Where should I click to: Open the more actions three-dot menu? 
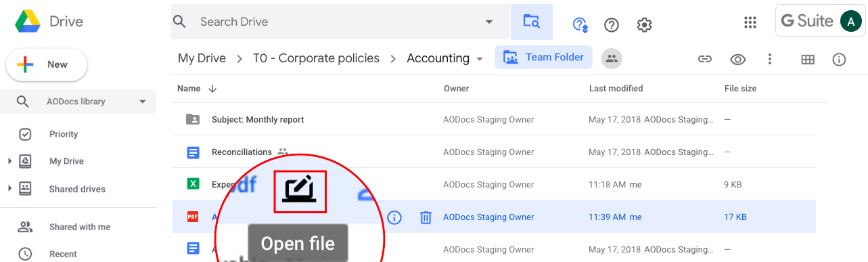(770, 59)
